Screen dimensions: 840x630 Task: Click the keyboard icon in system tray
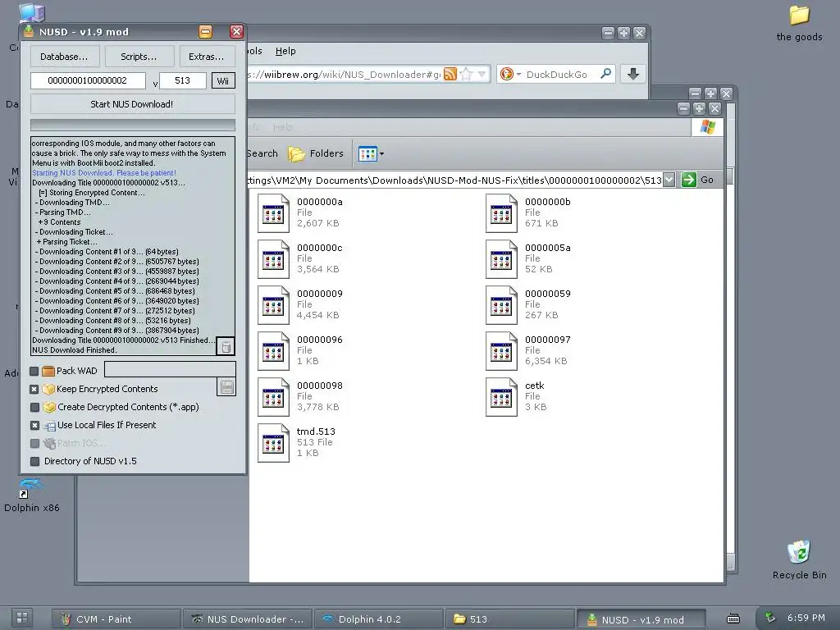[733, 619]
